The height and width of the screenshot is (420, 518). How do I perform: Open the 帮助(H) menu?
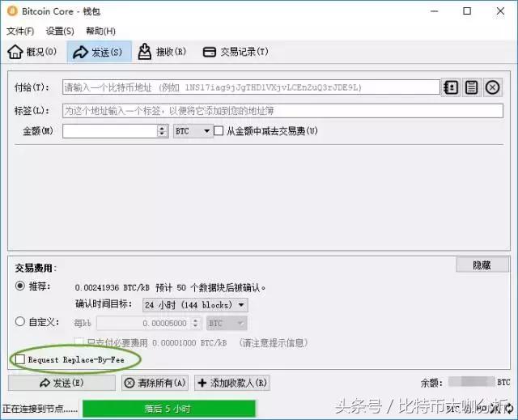[x=100, y=32]
